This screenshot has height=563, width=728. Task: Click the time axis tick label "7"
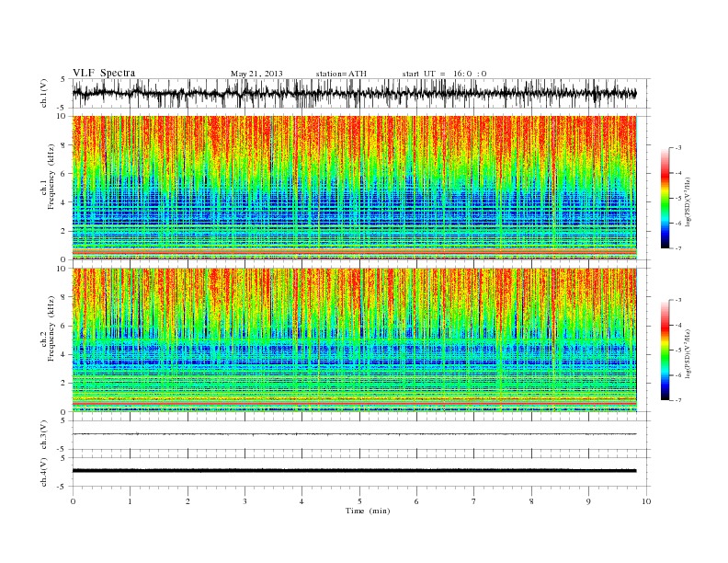pos(474,501)
